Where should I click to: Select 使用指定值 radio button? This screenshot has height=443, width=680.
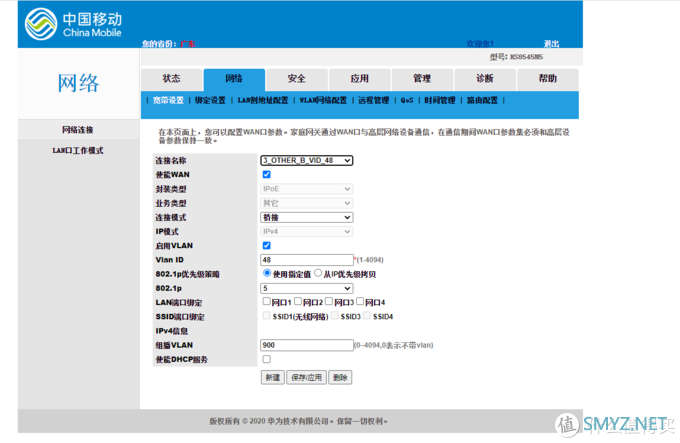pyautogui.click(x=267, y=273)
